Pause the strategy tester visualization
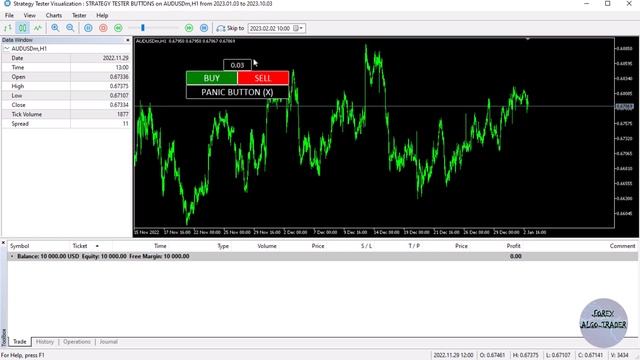This screenshot has width=640, height=360. point(88,28)
